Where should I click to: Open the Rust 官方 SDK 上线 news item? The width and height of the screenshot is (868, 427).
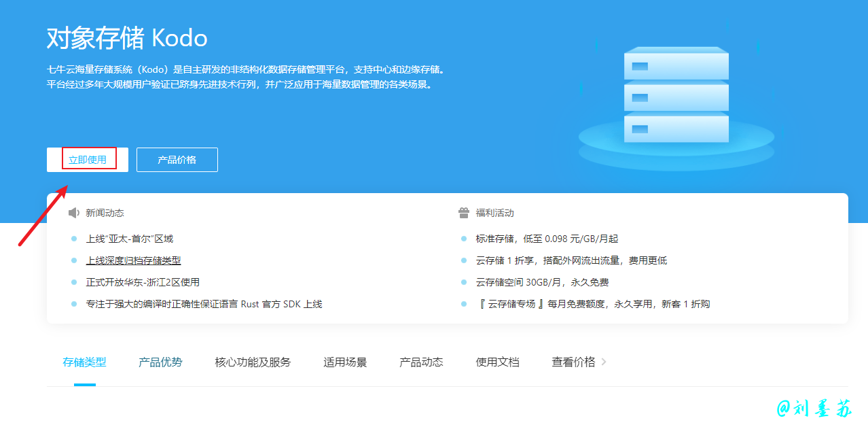click(204, 304)
